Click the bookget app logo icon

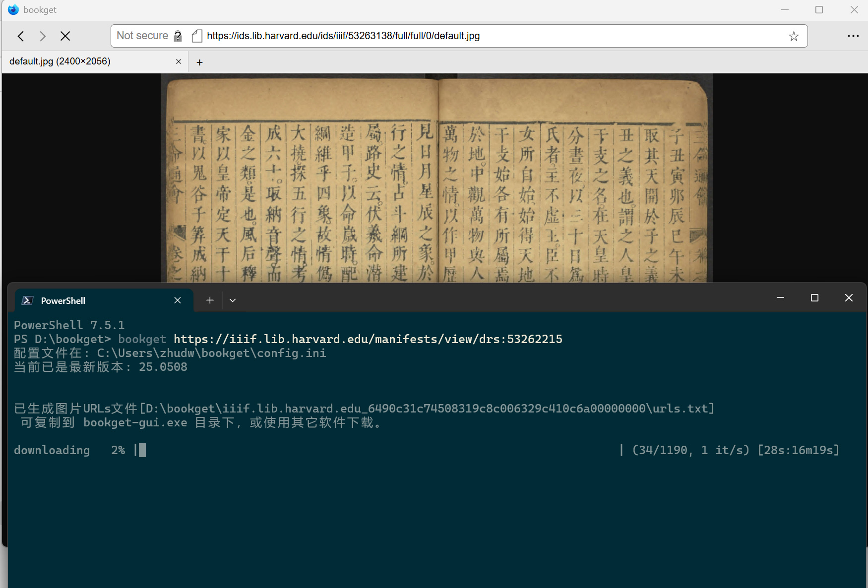pyautogui.click(x=13, y=9)
